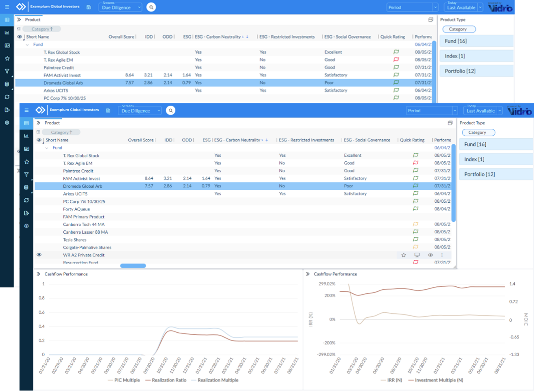The height and width of the screenshot is (392, 535).
Task: Open the chart icon in front window sidebar
Action: tap(26, 136)
